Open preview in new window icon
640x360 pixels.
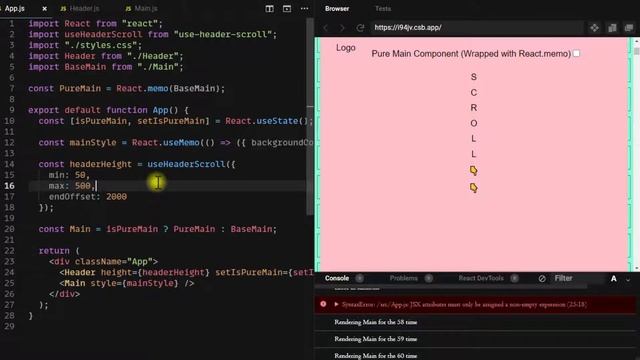pos(629,28)
